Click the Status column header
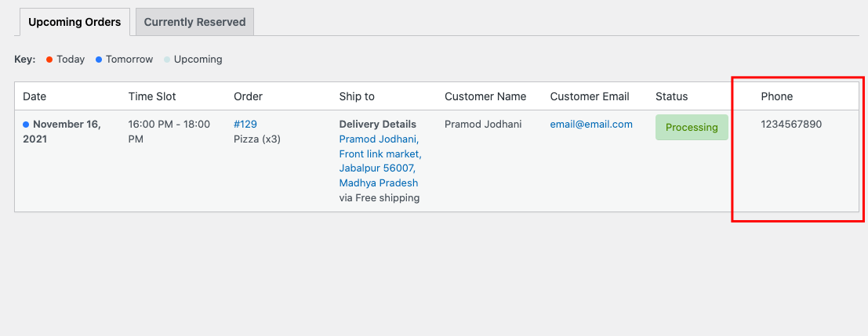 tap(671, 96)
